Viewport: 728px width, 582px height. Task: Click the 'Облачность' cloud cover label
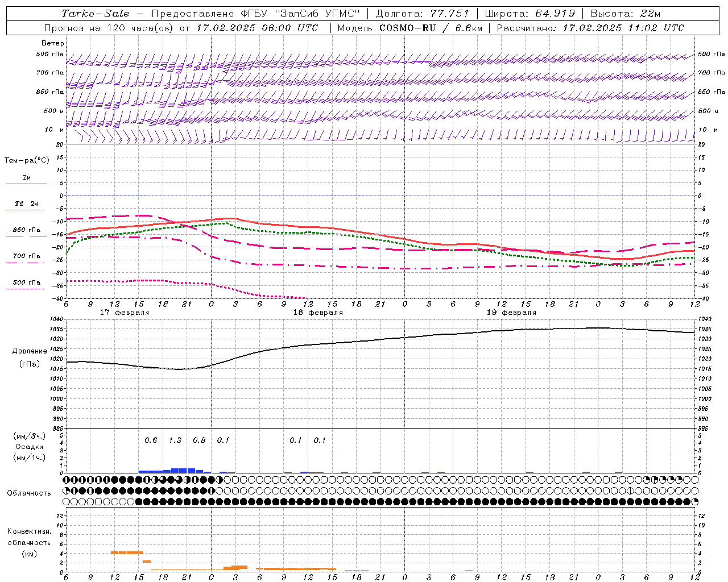(29, 493)
